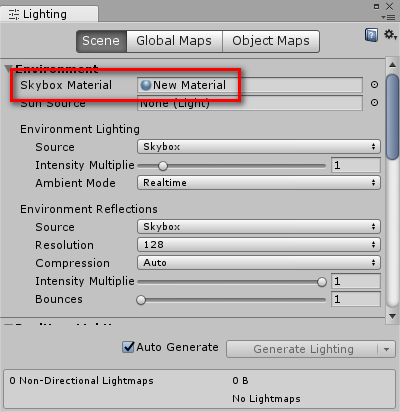Open object picker for Sun Source

click(x=374, y=102)
